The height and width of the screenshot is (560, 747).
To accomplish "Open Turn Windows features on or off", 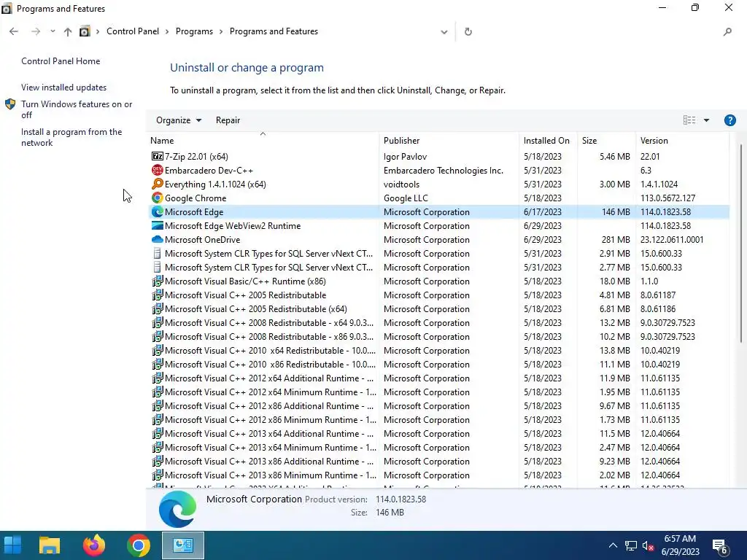I will [77, 109].
